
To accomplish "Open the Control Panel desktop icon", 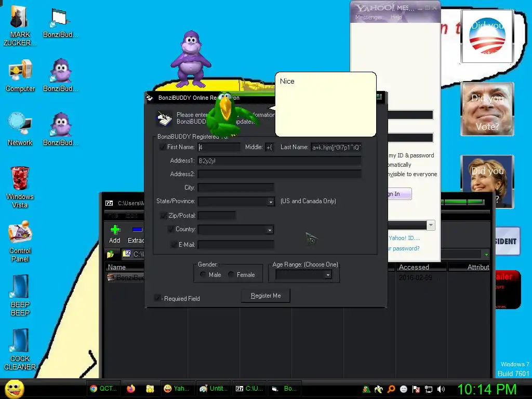I will [x=20, y=242].
